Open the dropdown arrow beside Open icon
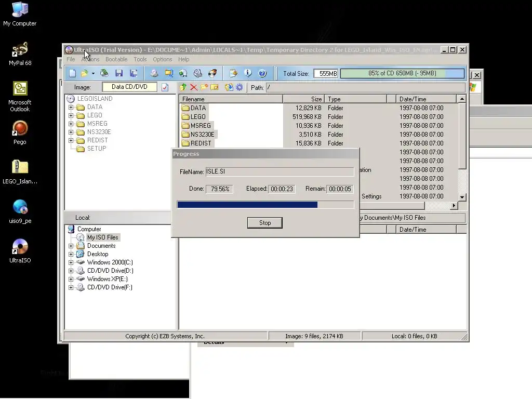 [x=93, y=73]
